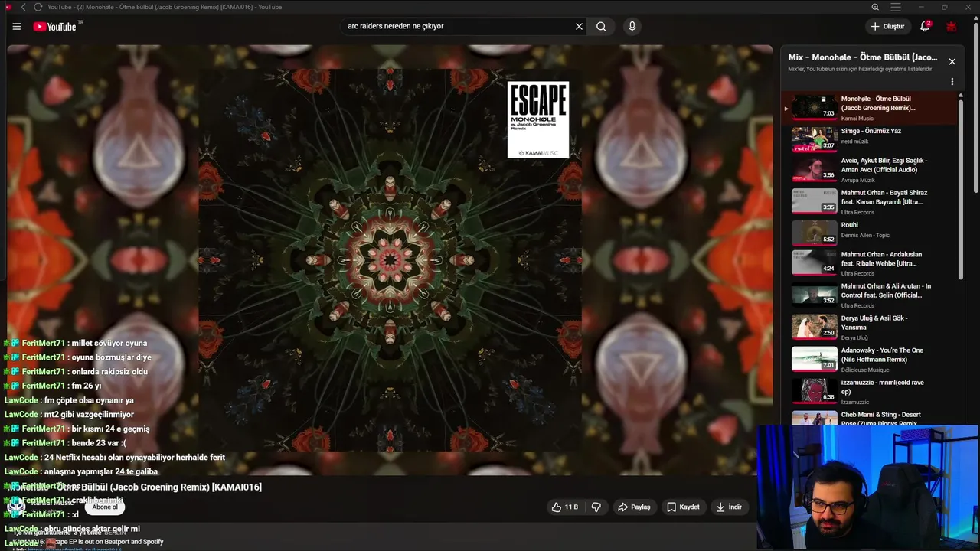The image size is (980, 551).
Task: Play Mahmut Orhan - Andalusian track
Action: [870, 262]
